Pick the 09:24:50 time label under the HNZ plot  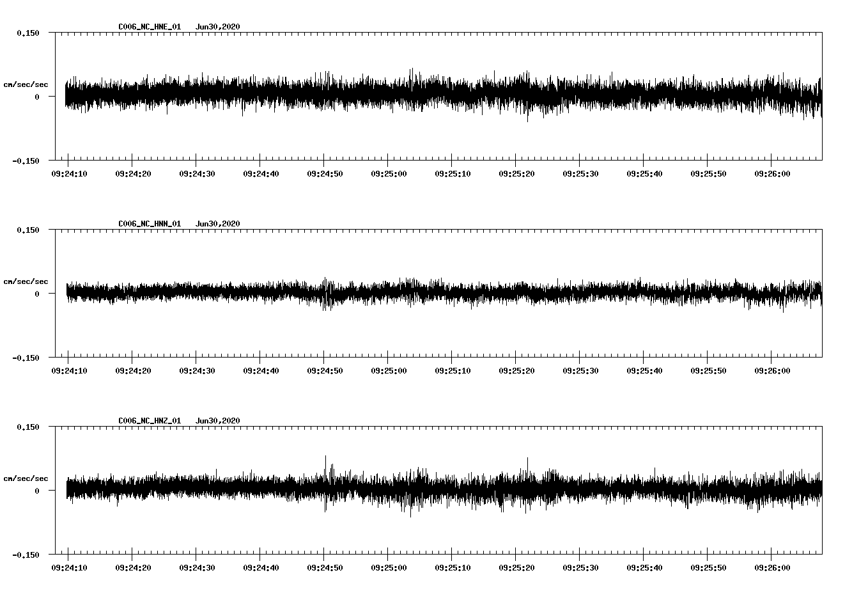(x=325, y=568)
